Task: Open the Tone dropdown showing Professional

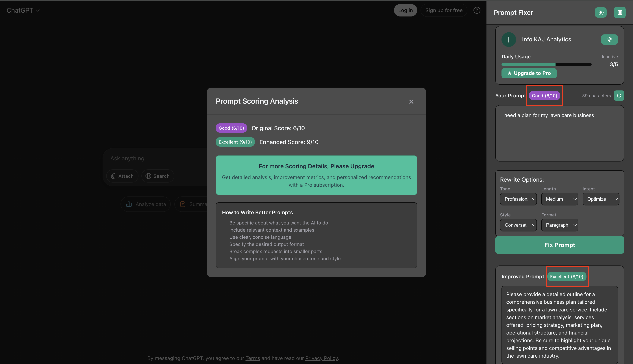Action: click(x=518, y=199)
